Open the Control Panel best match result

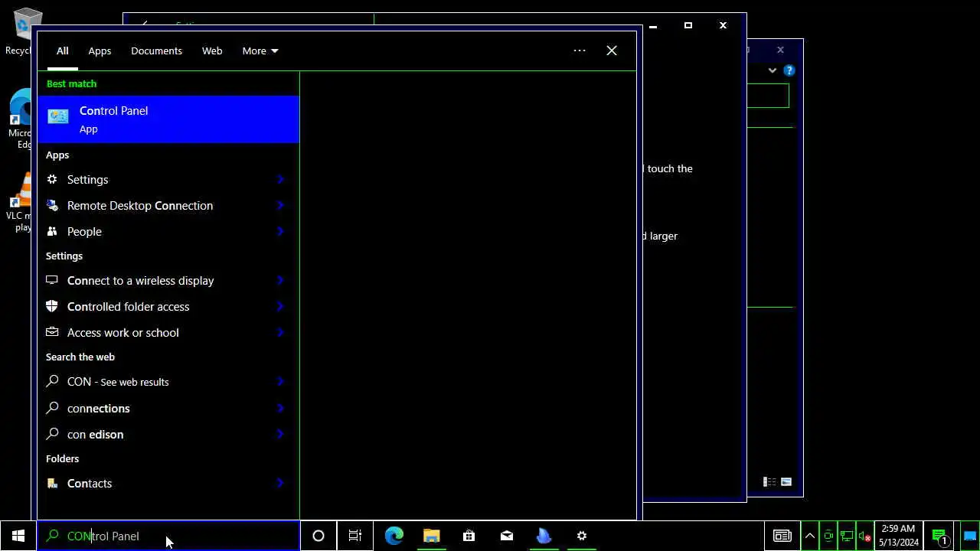tap(168, 119)
